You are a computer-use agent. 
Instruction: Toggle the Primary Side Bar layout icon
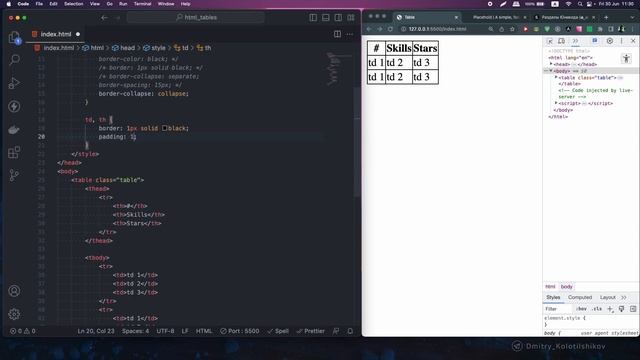point(313,18)
